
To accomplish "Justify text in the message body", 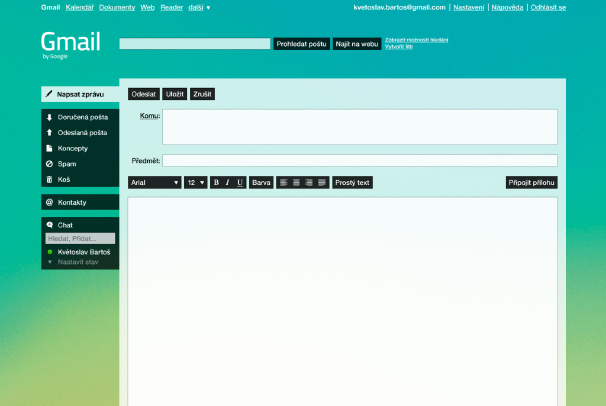I will pos(322,183).
